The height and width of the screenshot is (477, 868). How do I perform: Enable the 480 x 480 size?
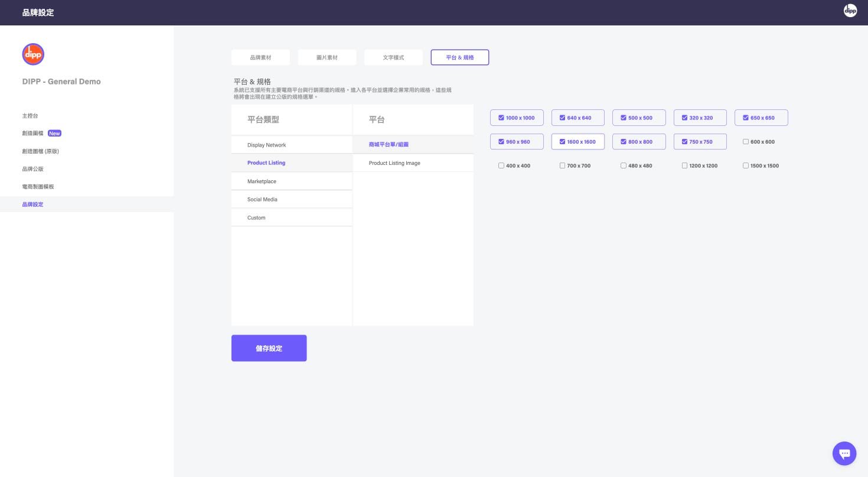pos(624,166)
